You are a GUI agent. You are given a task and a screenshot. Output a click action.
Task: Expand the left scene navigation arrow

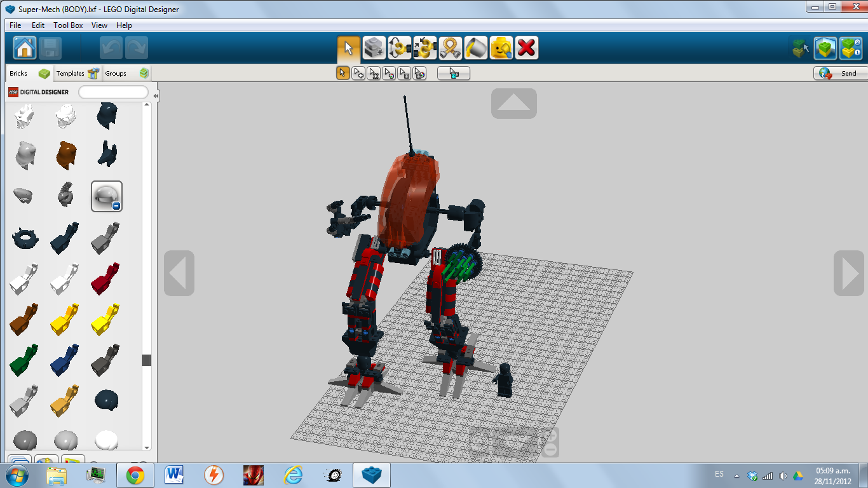coord(179,273)
